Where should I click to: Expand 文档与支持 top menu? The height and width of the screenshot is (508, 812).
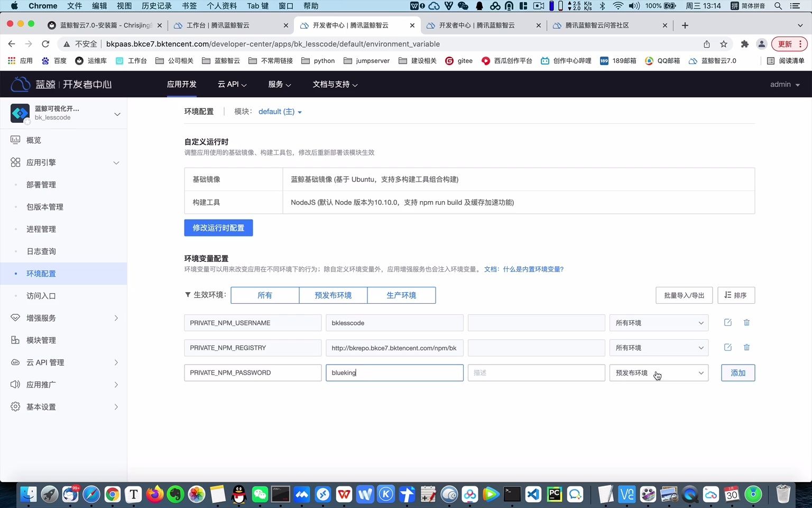(335, 84)
